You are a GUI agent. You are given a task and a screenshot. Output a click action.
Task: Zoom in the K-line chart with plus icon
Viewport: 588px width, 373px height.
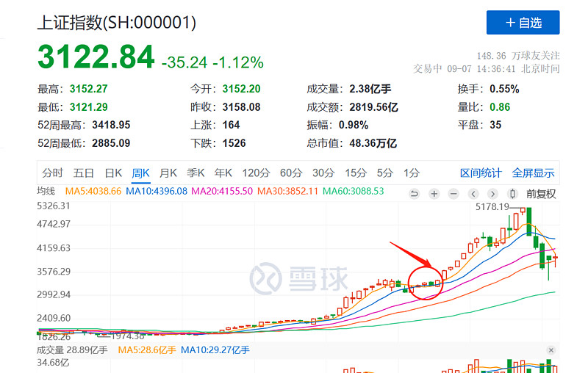pyautogui.click(x=434, y=194)
